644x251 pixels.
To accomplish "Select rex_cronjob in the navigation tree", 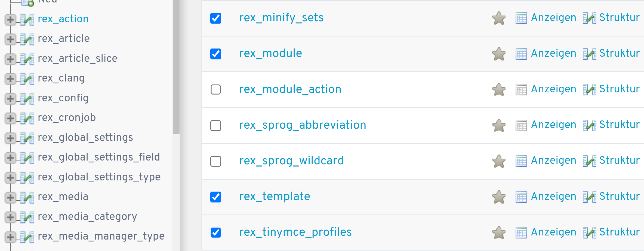I will pos(67,117).
